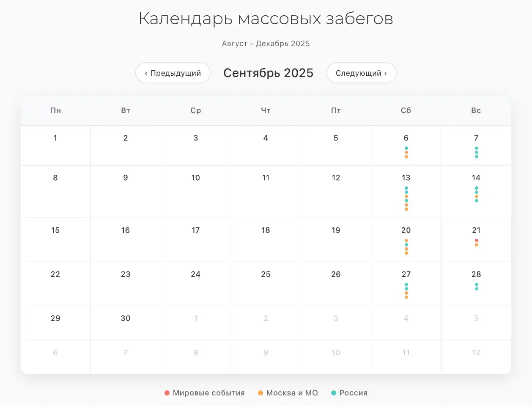Click the orange Москва и МО legend dot
Image resolution: width=532 pixels, height=409 pixels.
[x=261, y=393]
